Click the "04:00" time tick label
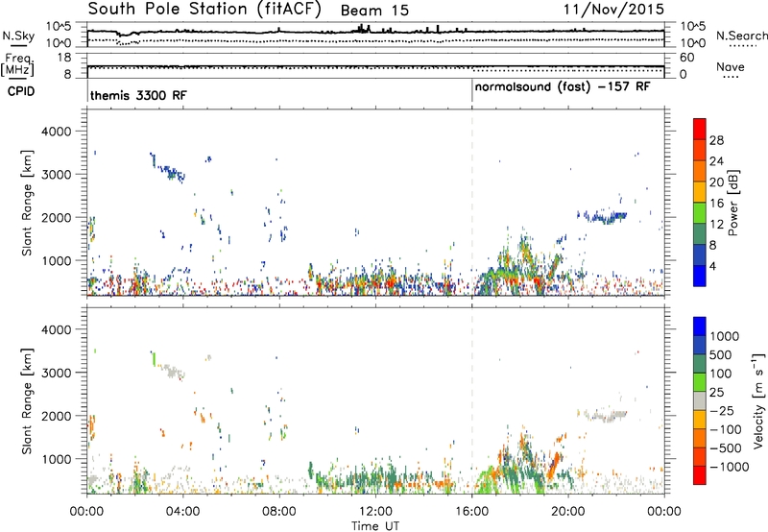Screen dimensions: 768x532 click(182, 512)
